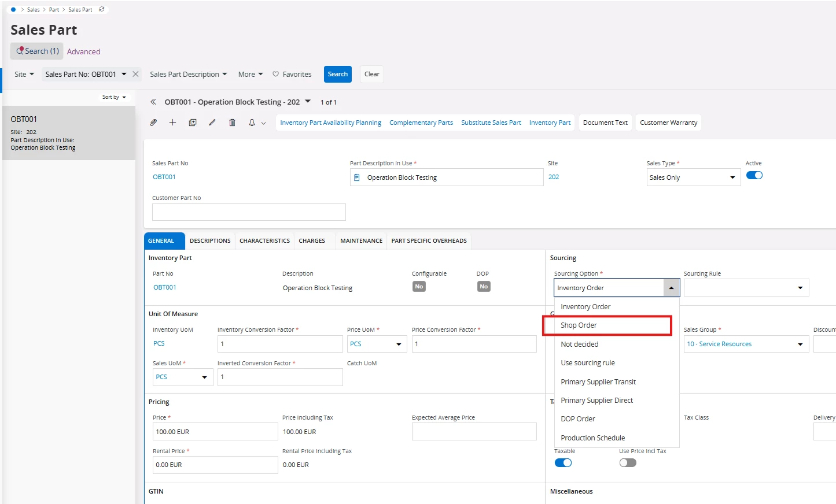Click the Expected Average Price field
Image resolution: width=836 pixels, height=504 pixels.
(474, 432)
